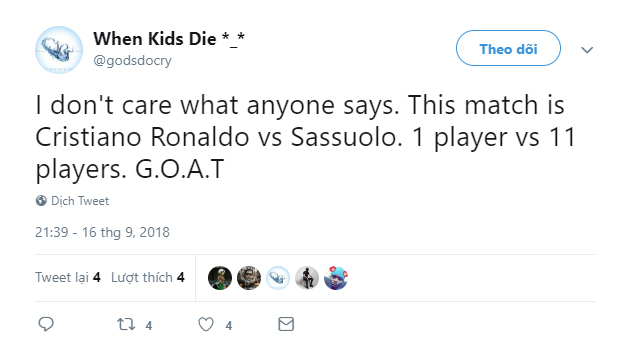The width and height of the screenshot is (633, 360).
Task: View the Tweet lại 4 retweeters list
Action: tap(68, 277)
